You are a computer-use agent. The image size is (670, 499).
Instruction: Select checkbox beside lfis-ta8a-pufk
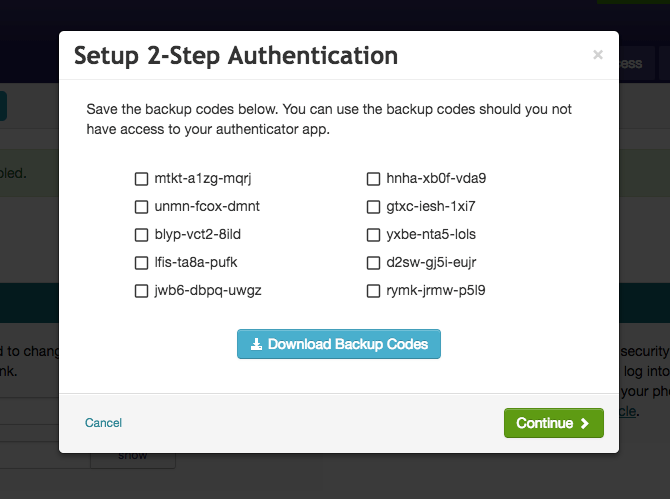141,263
